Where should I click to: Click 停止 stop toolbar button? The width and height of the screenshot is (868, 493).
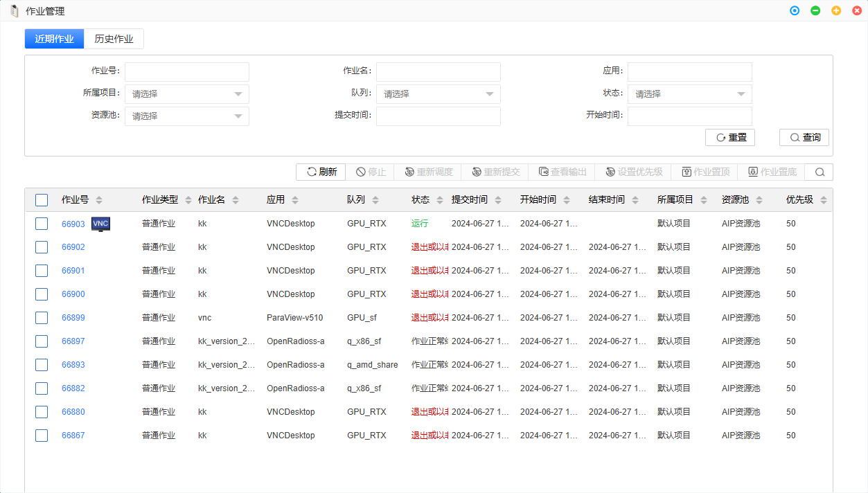pos(371,172)
